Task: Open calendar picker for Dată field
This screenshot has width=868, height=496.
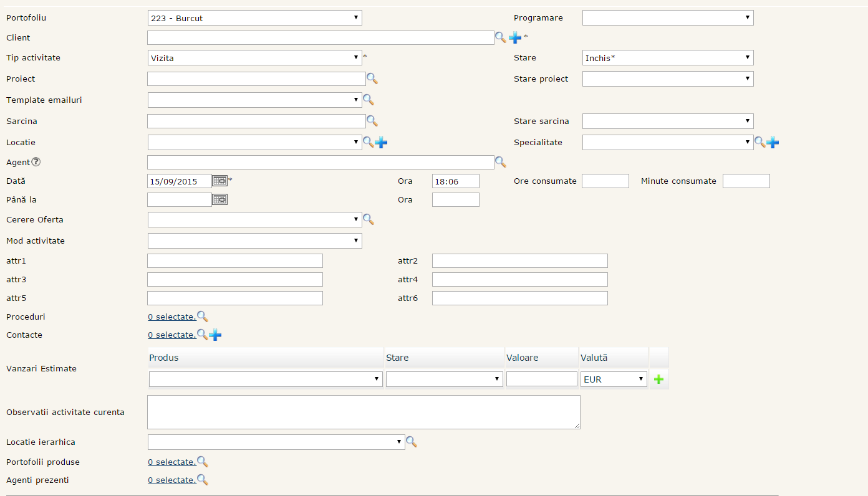Action: (219, 181)
